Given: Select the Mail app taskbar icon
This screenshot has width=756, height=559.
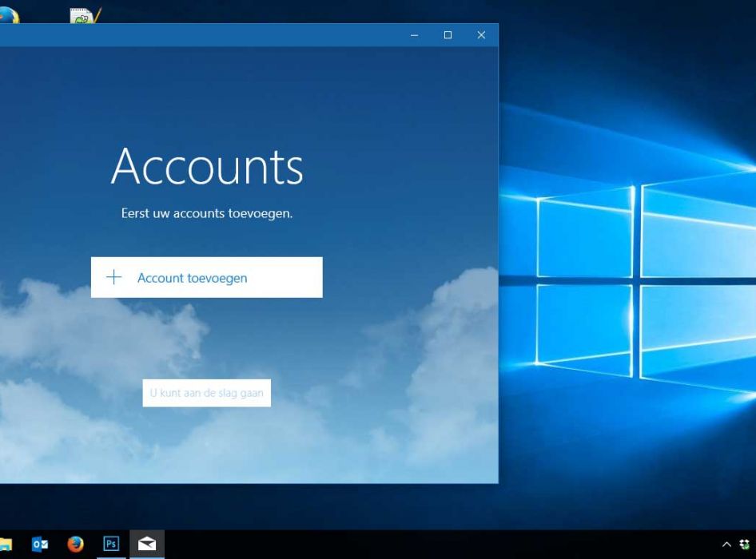Looking at the screenshot, I should [x=147, y=544].
